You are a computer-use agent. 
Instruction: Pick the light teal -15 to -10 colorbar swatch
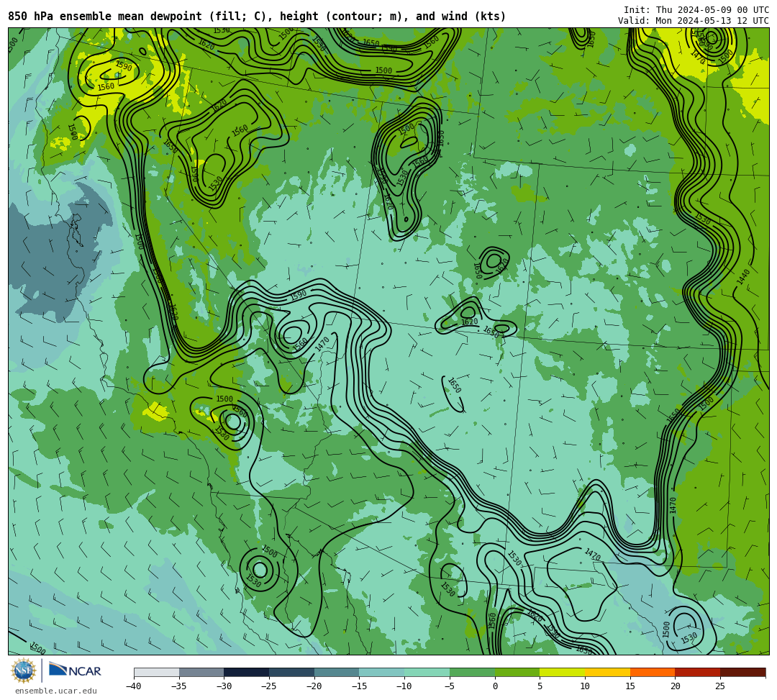tap(382, 672)
